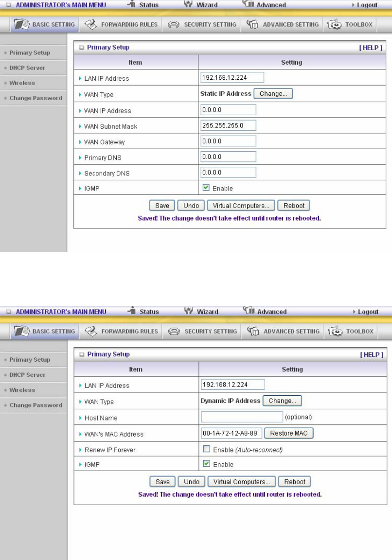This screenshot has width=392, height=560.
Task: Click Advanced Setting icon on Dynamic IP page
Action: [x=253, y=331]
